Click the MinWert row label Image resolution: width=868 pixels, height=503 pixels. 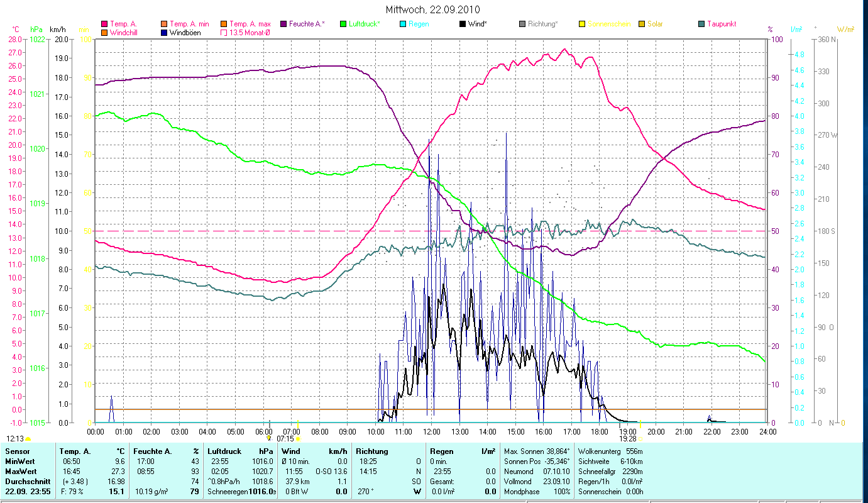(20, 462)
